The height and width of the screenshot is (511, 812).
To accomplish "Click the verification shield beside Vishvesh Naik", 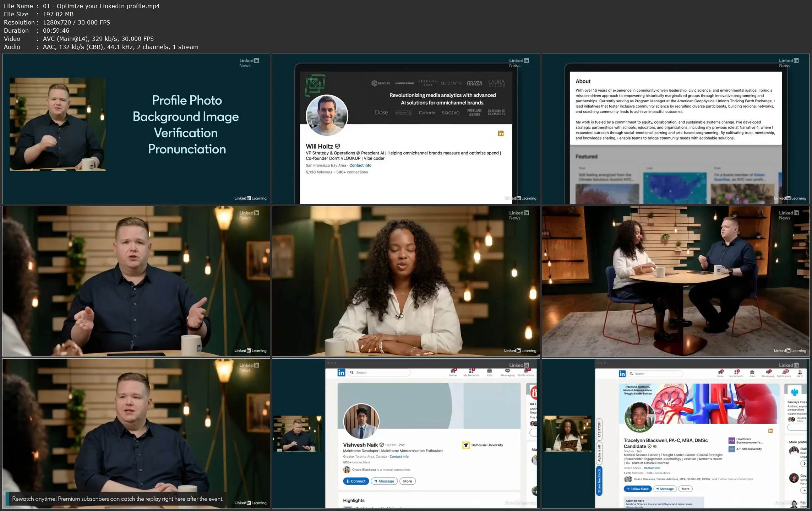I will (x=382, y=445).
